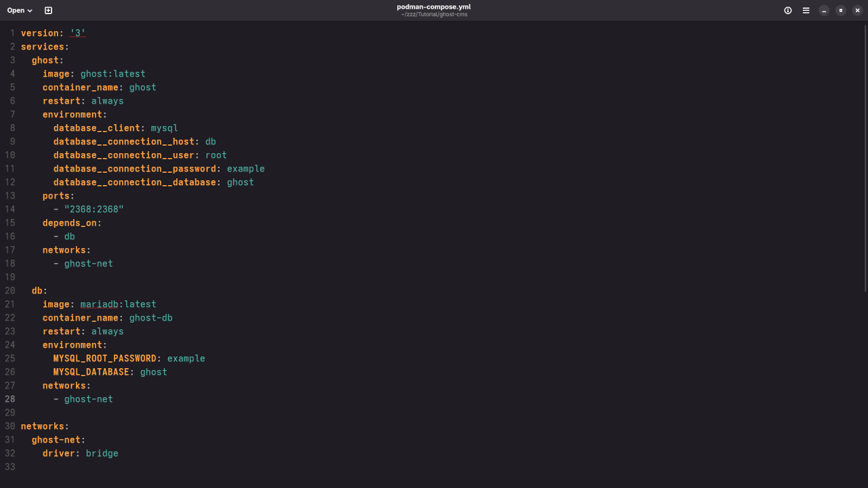Screen dimensions: 868x488
Task: Close the text editor window
Action: 858,10
